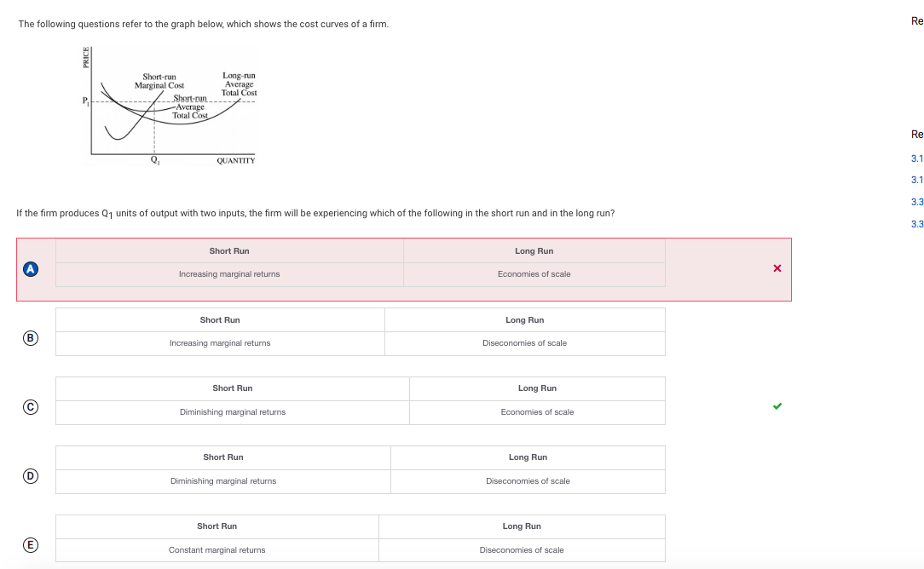The image size is (924, 569).
Task: Select answer choice D
Action: pos(31,475)
